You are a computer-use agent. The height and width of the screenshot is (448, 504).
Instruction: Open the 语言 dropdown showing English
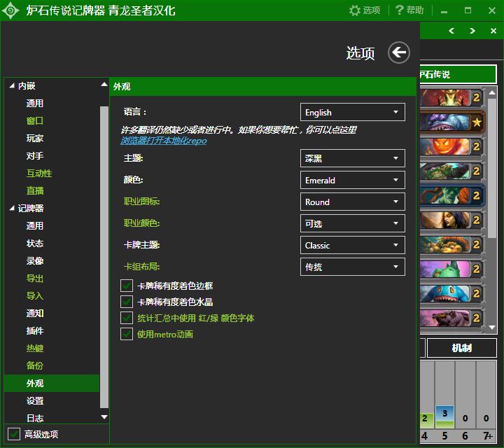(x=353, y=112)
